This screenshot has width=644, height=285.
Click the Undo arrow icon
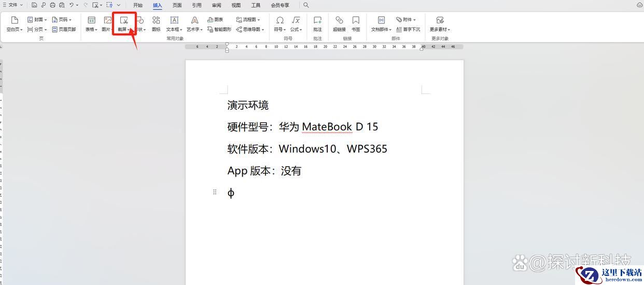point(72,5)
